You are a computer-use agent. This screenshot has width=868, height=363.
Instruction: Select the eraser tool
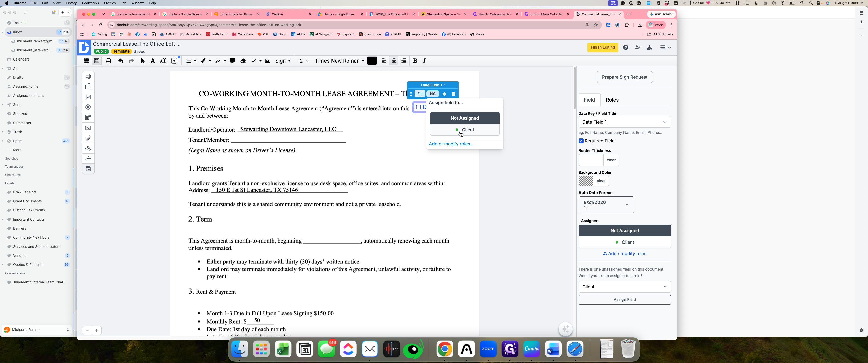[243, 61]
